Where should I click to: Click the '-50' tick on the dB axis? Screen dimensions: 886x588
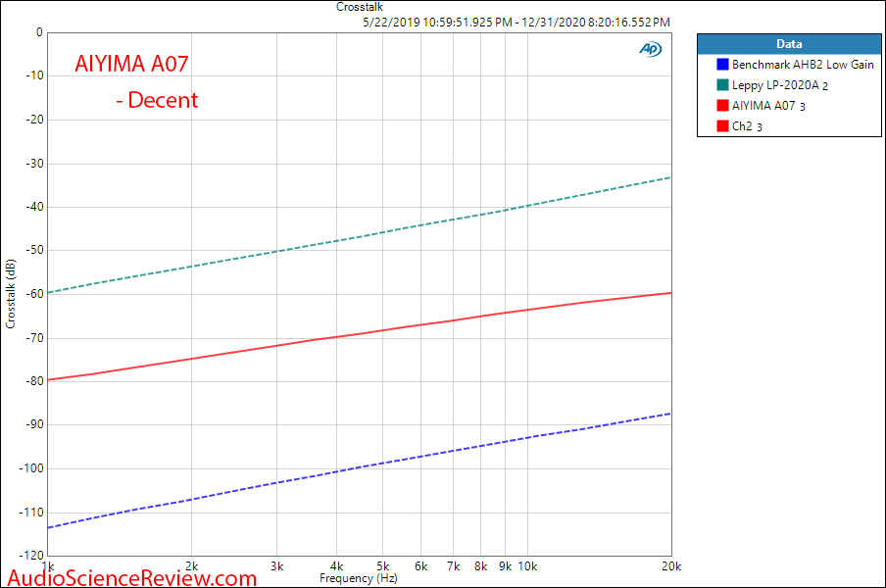point(34,250)
